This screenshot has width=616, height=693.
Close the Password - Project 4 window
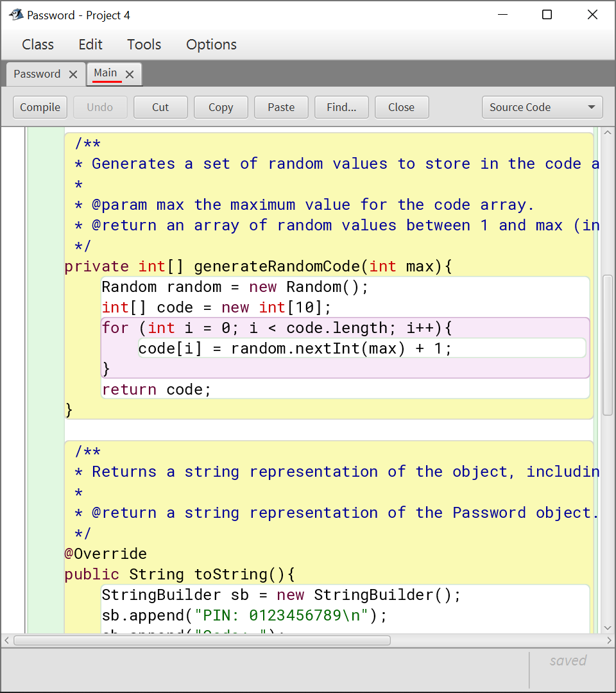(x=593, y=15)
